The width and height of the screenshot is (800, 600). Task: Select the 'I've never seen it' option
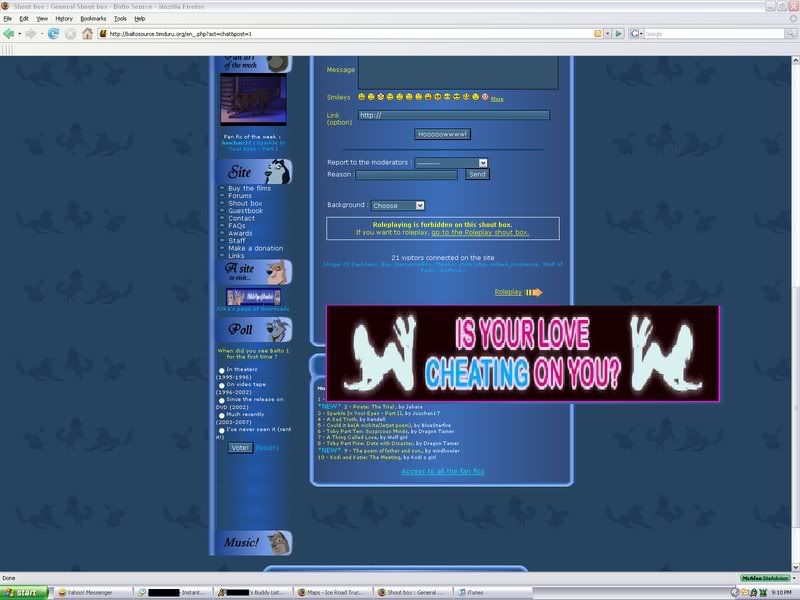(221, 430)
